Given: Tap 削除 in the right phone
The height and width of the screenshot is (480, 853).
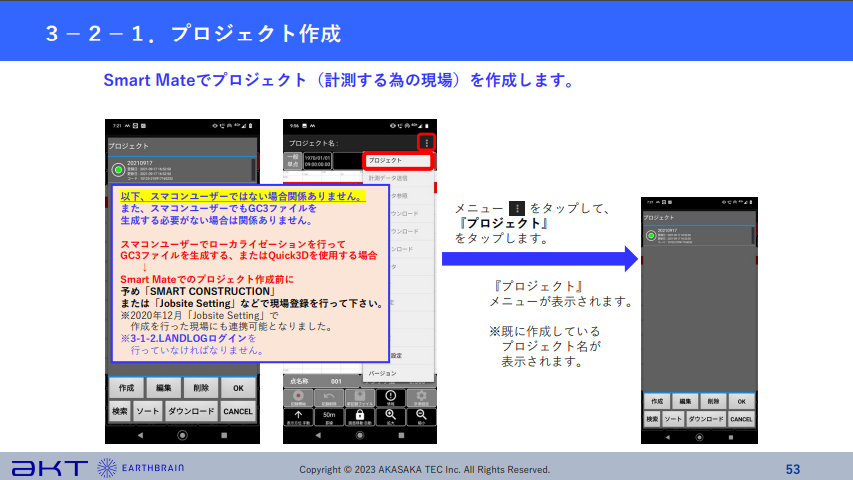Looking at the screenshot, I should pyautogui.click(x=713, y=402).
